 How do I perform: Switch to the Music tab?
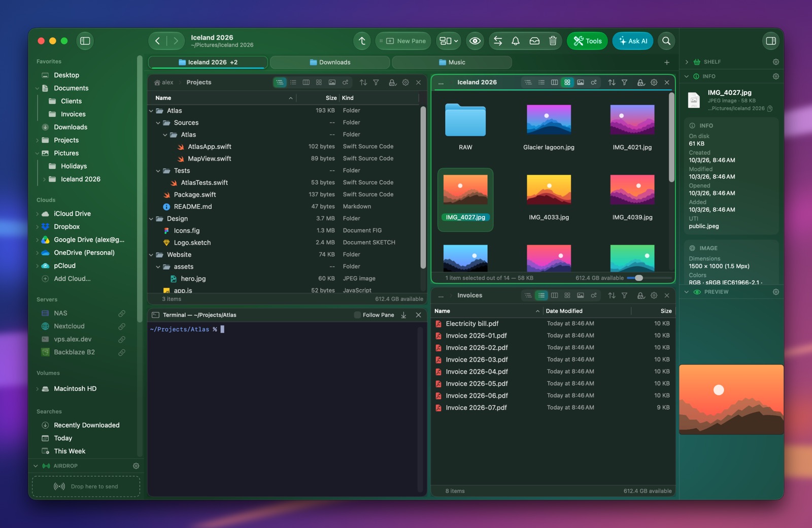click(x=452, y=62)
